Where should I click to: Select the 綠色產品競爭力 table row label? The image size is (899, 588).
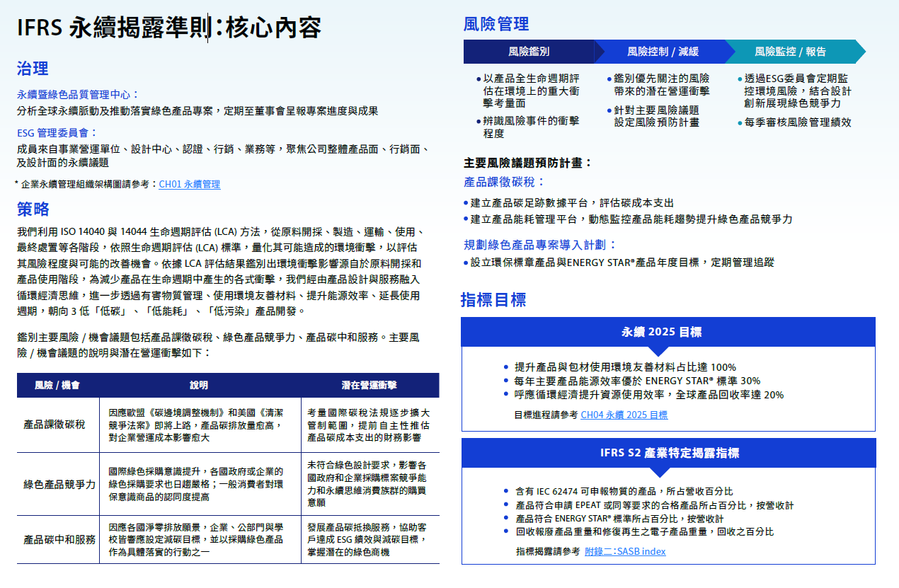coord(59,485)
